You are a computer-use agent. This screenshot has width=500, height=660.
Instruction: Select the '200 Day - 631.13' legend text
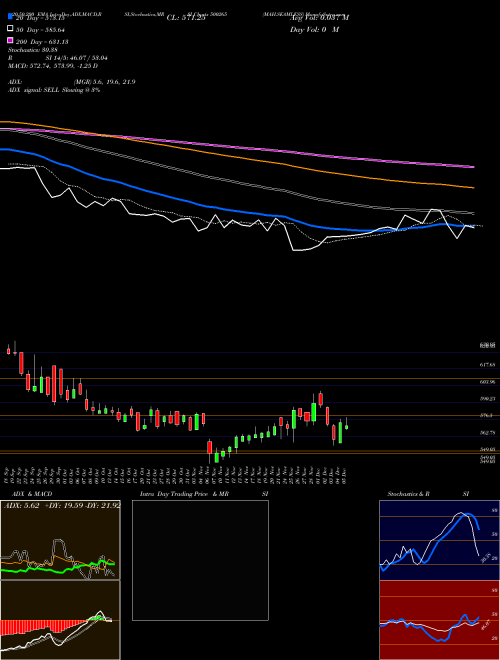click(42, 42)
